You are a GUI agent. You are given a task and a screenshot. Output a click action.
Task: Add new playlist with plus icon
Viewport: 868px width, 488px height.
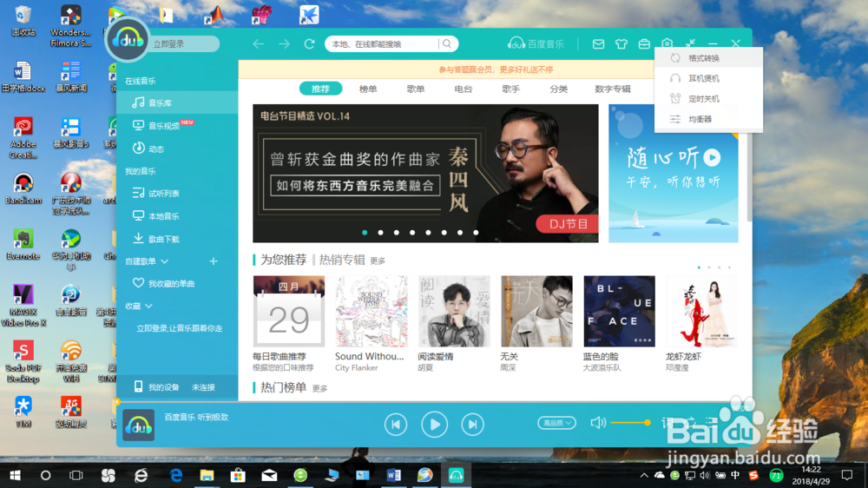click(214, 260)
